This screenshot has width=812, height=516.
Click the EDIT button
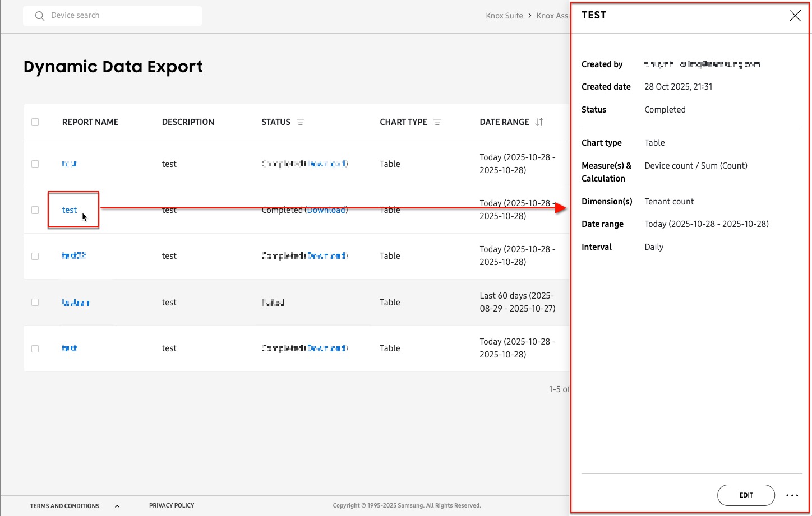click(745, 495)
